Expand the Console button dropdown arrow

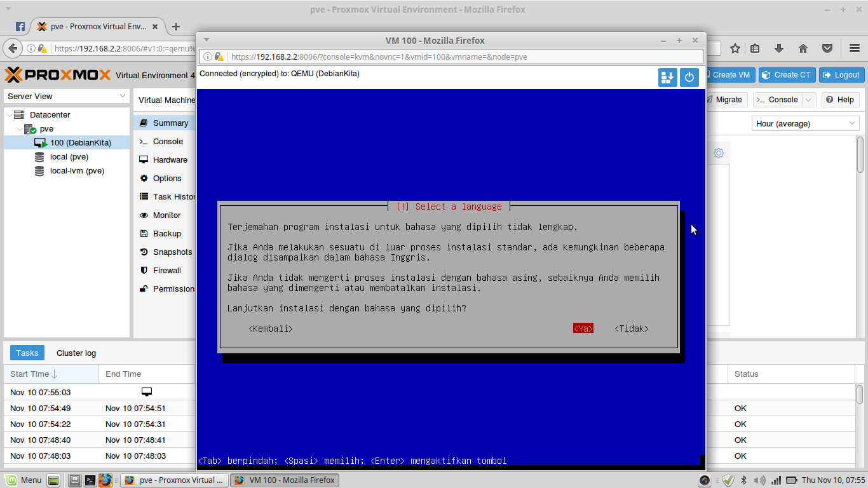coord(808,100)
